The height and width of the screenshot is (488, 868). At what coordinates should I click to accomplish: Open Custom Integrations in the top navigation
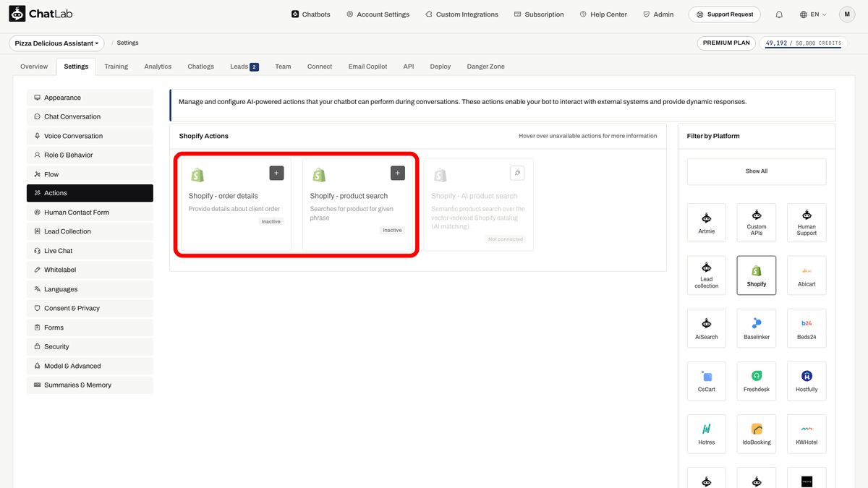pos(461,14)
